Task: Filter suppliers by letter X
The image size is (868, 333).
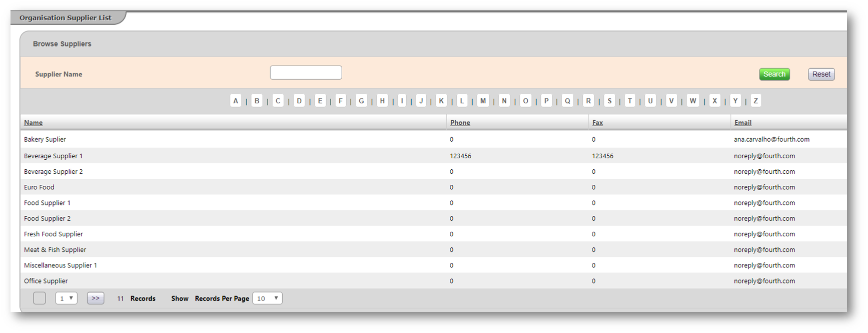Action: pyautogui.click(x=714, y=101)
